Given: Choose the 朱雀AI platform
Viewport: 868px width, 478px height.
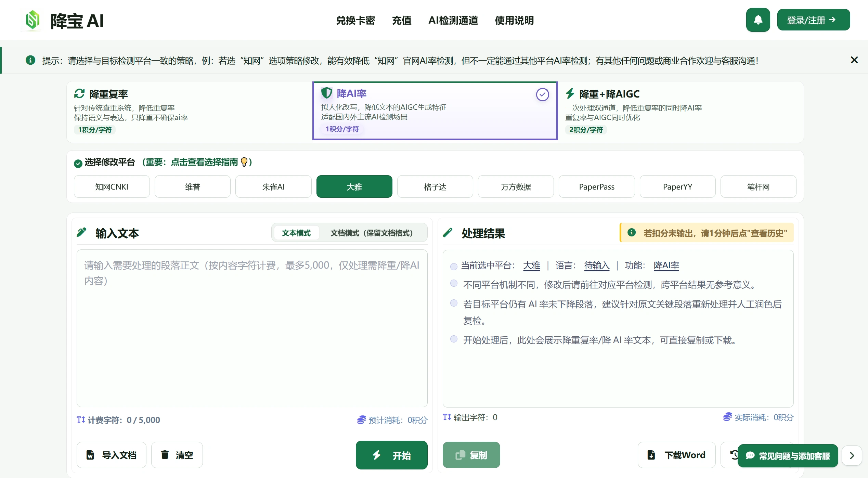Looking at the screenshot, I should (273, 187).
